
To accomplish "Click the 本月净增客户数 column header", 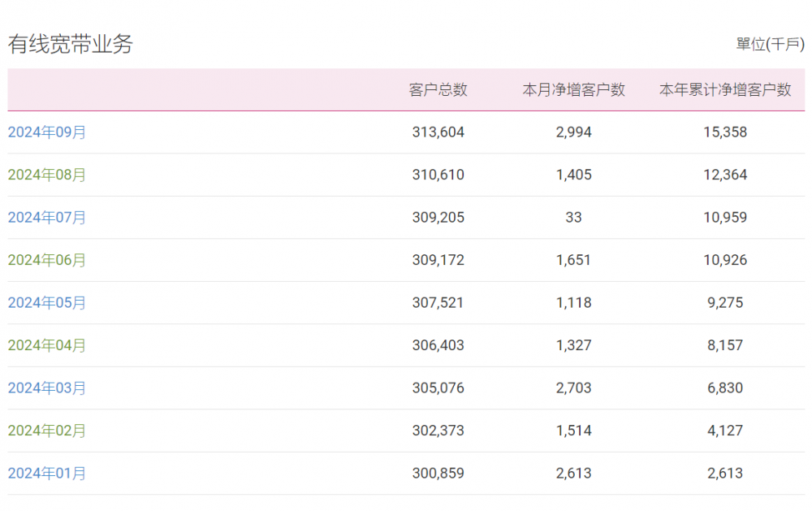I will (574, 89).
